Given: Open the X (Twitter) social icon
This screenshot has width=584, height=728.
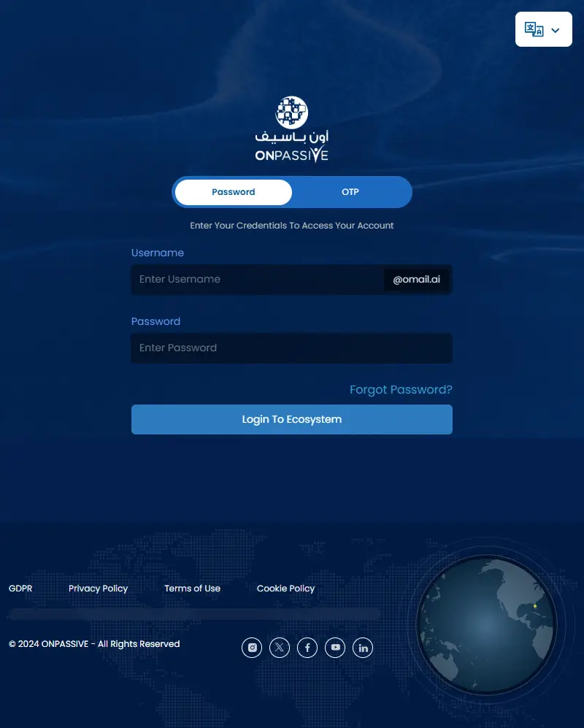Looking at the screenshot, I should coord(280,648).
